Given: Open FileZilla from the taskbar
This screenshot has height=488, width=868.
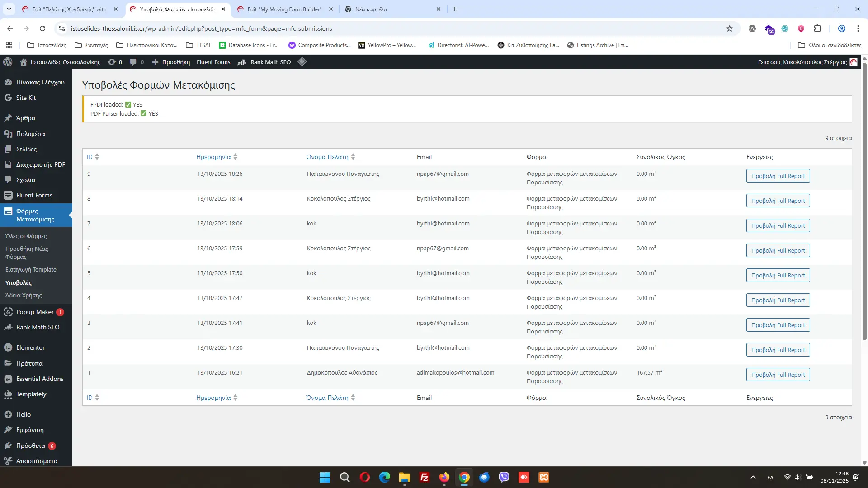Looking at the screenshot, I should (x=424, y=477).
